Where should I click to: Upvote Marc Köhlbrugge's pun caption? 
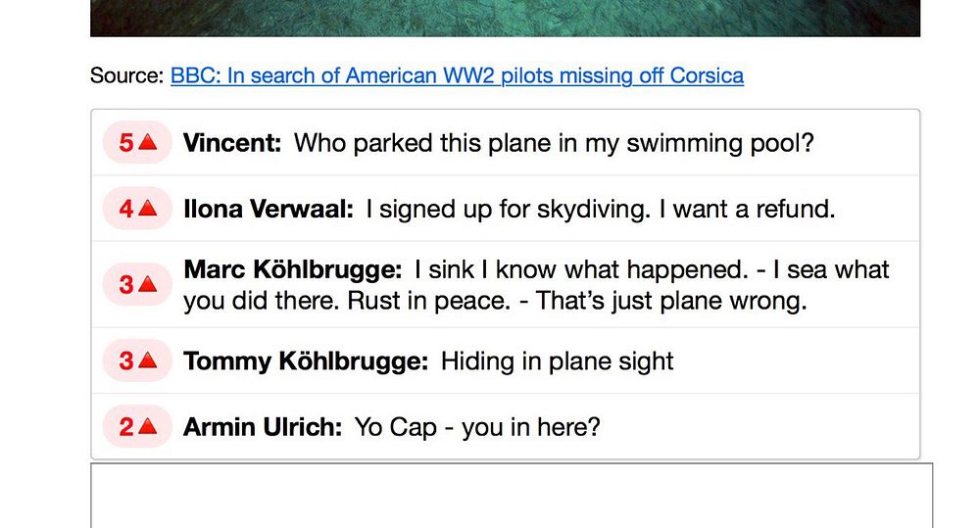tap(148, 284)
